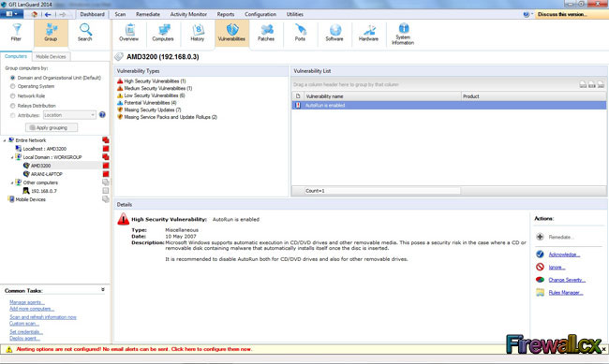This screenshot has width=609, height=364.
Task: Select Network Role grouping option
Action: (x=13, y=95)
